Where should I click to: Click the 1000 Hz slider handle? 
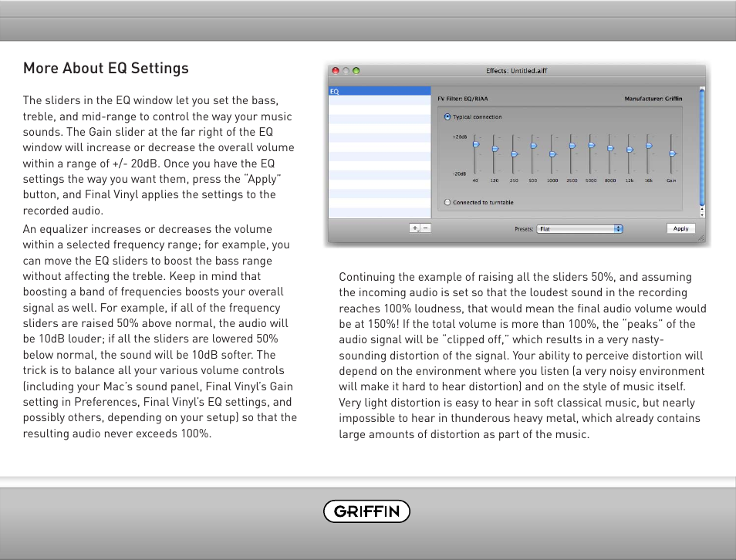pos(553,154)
